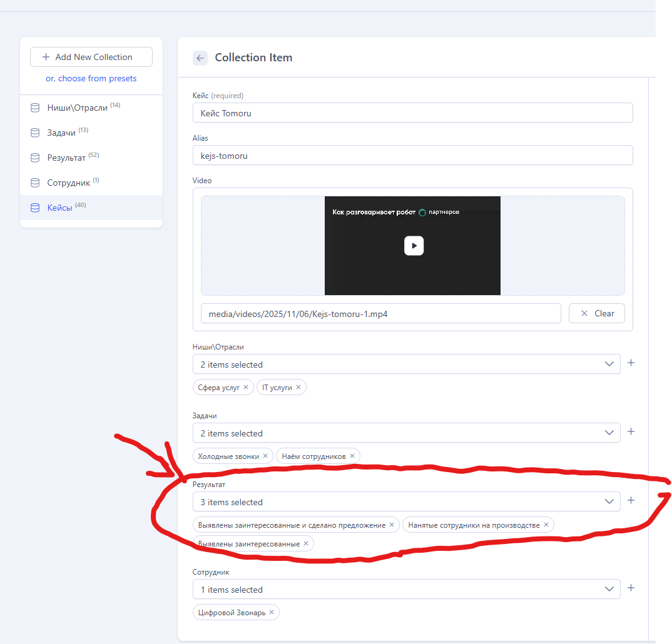Clear the selected video file
This screenshot has height=644, width=672.
pos(596,313)
